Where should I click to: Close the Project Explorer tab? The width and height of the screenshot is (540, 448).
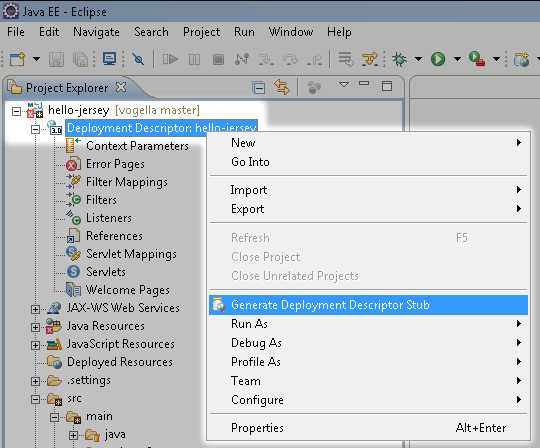(121, 87)
